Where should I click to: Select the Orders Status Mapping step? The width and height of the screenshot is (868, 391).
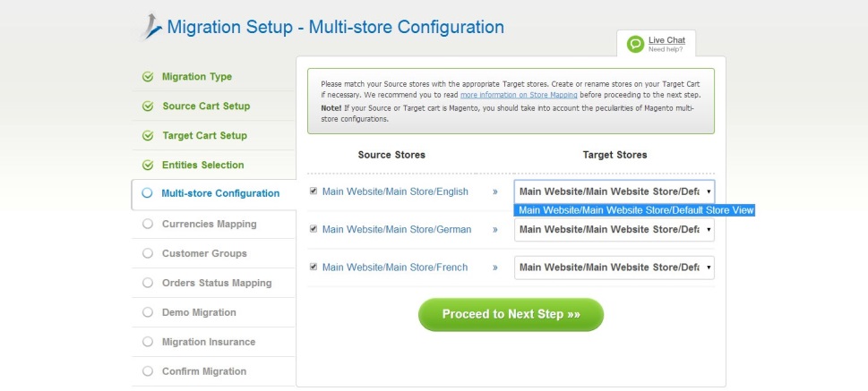pyautogui.click(x=216, y=283)
